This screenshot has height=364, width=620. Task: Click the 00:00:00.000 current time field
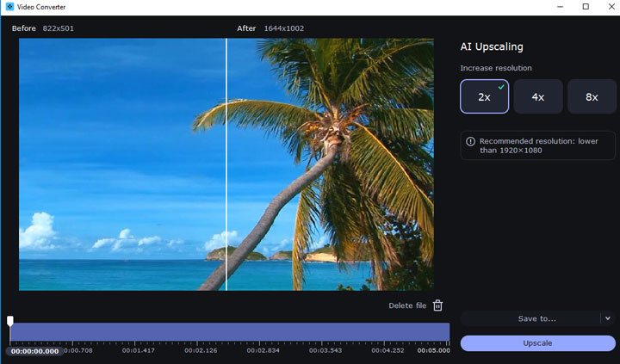pyautogui.click(x=34, y=351)
